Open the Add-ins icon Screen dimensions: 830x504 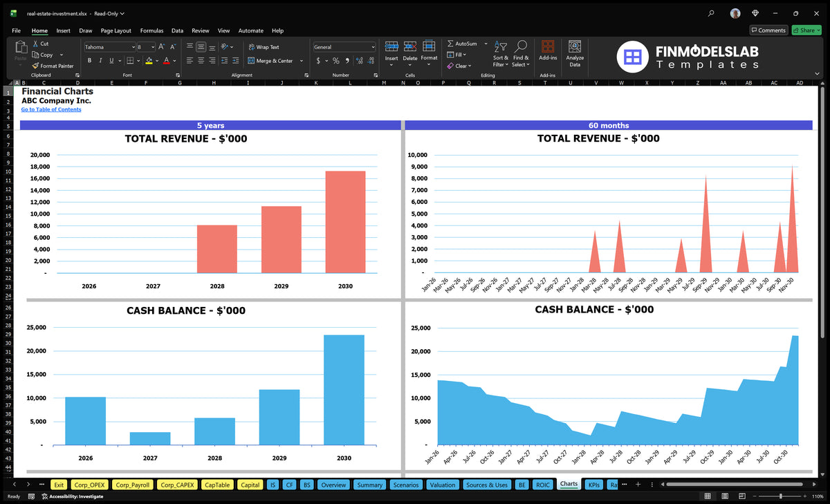548,46
